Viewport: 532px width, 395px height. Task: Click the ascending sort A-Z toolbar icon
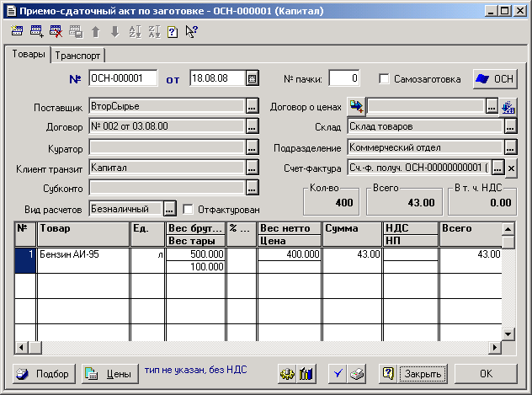coord(135,32)
